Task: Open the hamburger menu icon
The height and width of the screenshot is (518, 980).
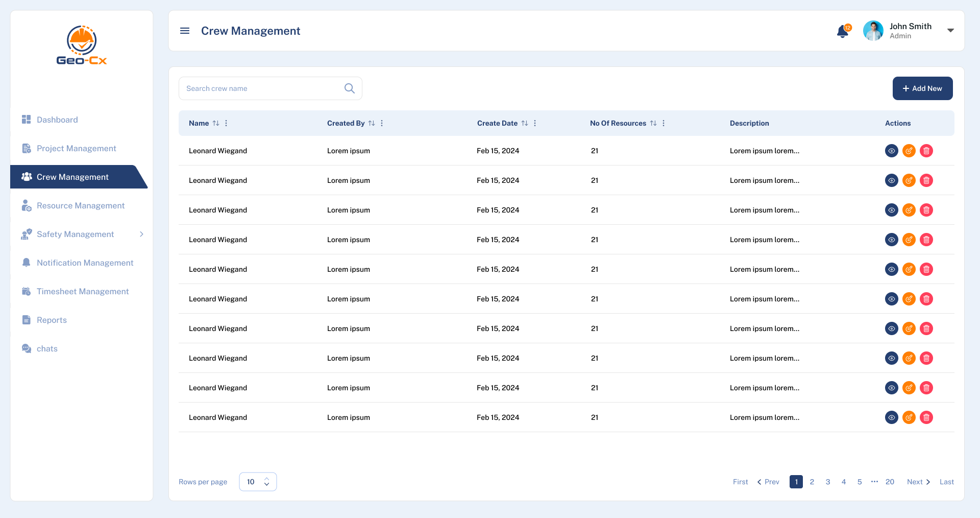Action: 185,31
